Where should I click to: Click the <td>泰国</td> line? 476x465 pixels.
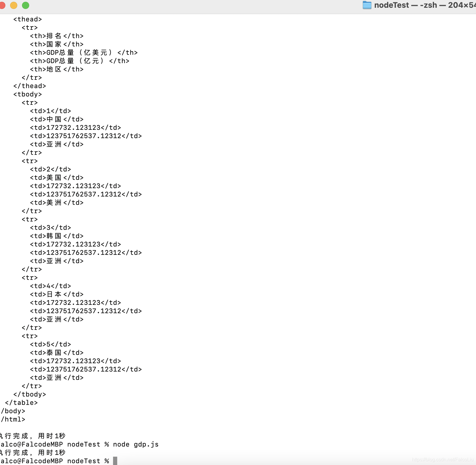[x=57, y=353]
